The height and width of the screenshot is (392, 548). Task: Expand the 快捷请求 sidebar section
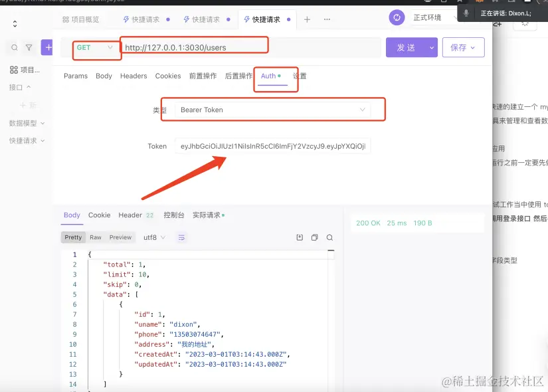[x=27, y=141]
